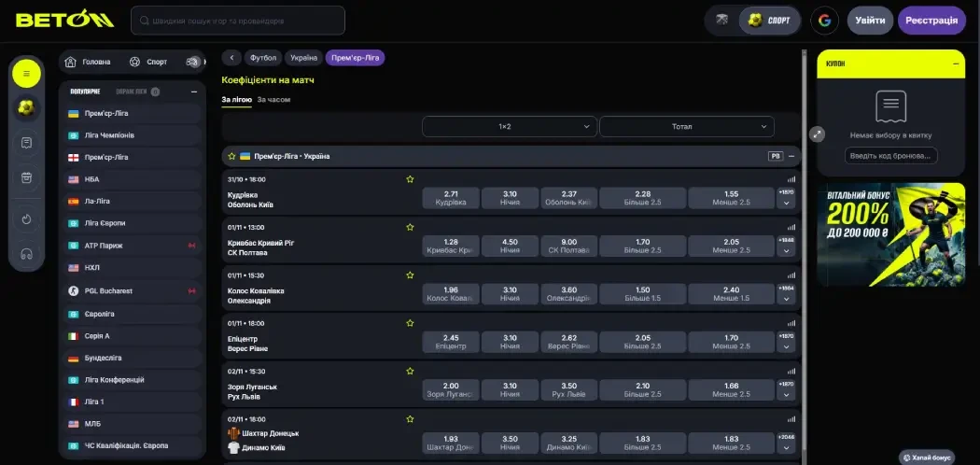Switch to the За часом tab
This screenshot has width=980, height=465.
click(x=273, y=99)
